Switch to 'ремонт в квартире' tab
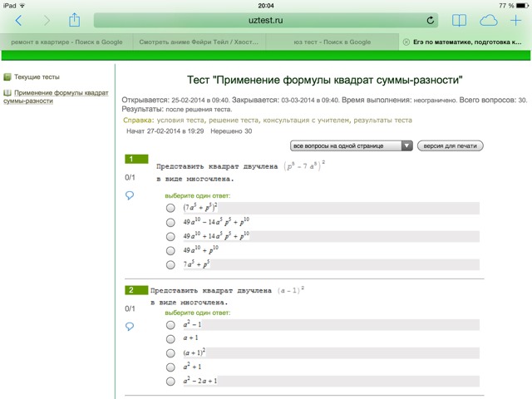 [x=66, y=42]
